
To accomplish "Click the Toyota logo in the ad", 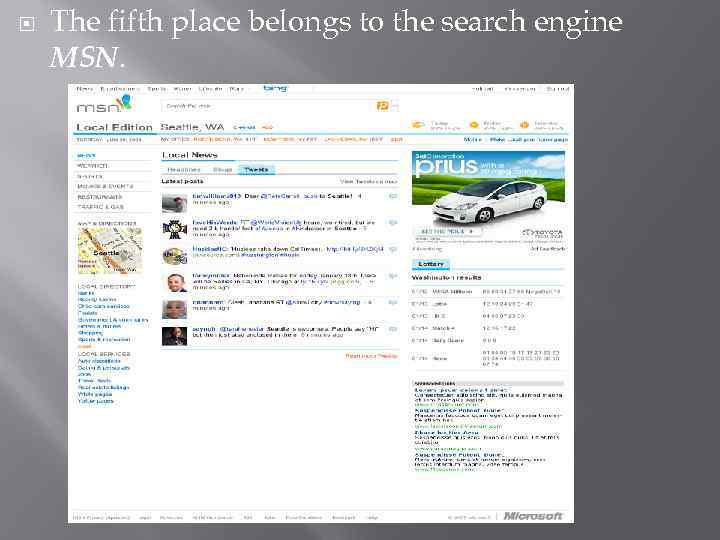I will click(x=542, y=233).
